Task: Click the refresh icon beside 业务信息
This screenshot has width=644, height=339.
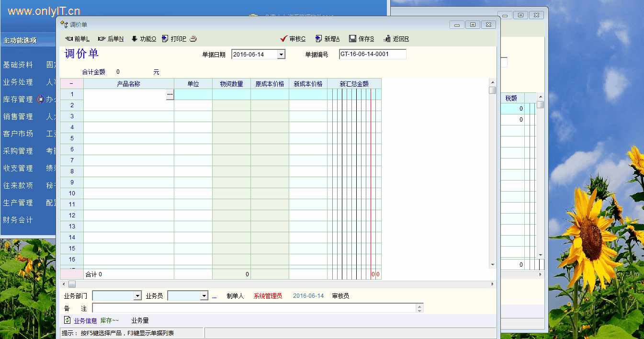Action: click(x=68, y=320)
